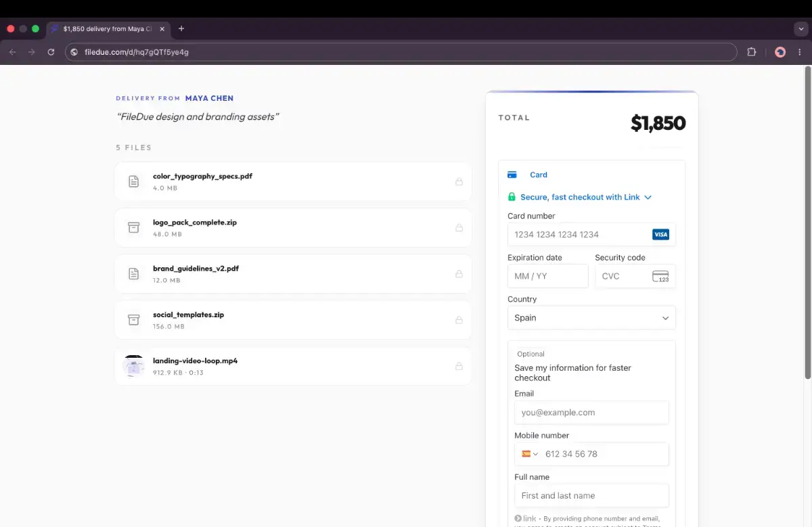The image size is (812, 527).
Task: Go back with browser back arrow
Action: pos(12,52)
